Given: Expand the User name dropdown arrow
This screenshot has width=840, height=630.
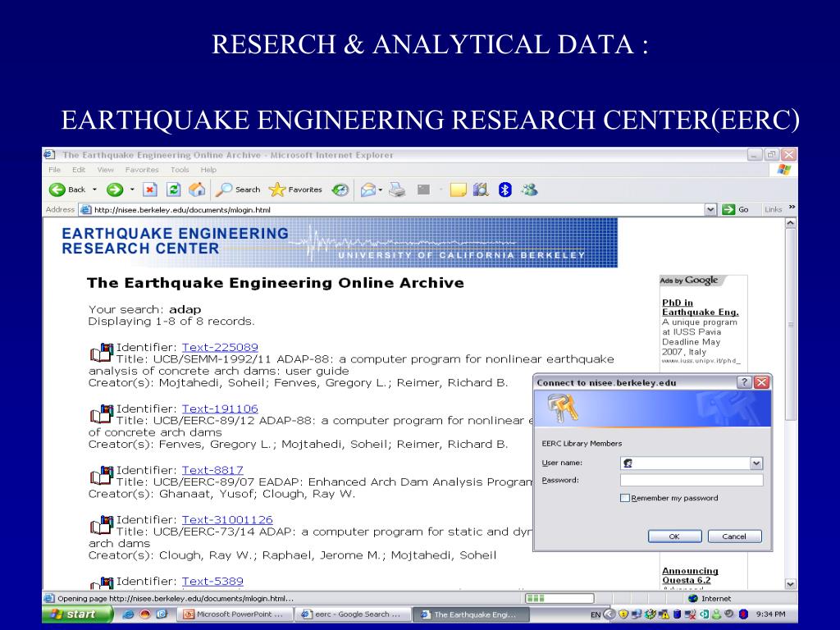Looking at the screenshot, I should click(x=756, y=463).
